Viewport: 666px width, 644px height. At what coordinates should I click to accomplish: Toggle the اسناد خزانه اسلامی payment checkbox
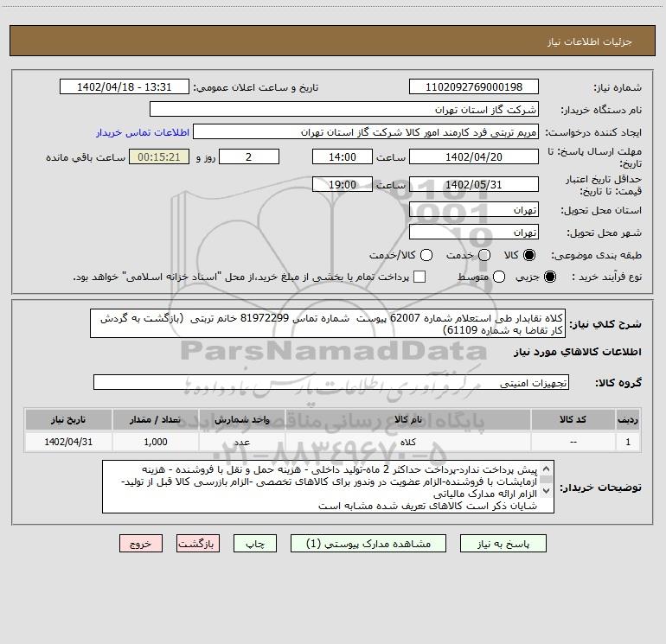pos(419,277)
